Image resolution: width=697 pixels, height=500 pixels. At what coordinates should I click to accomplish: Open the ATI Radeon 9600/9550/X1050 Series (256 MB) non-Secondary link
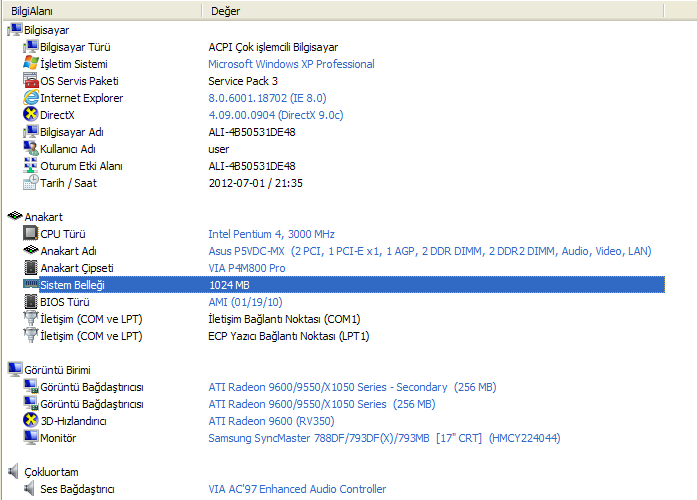tap(322, 404)
